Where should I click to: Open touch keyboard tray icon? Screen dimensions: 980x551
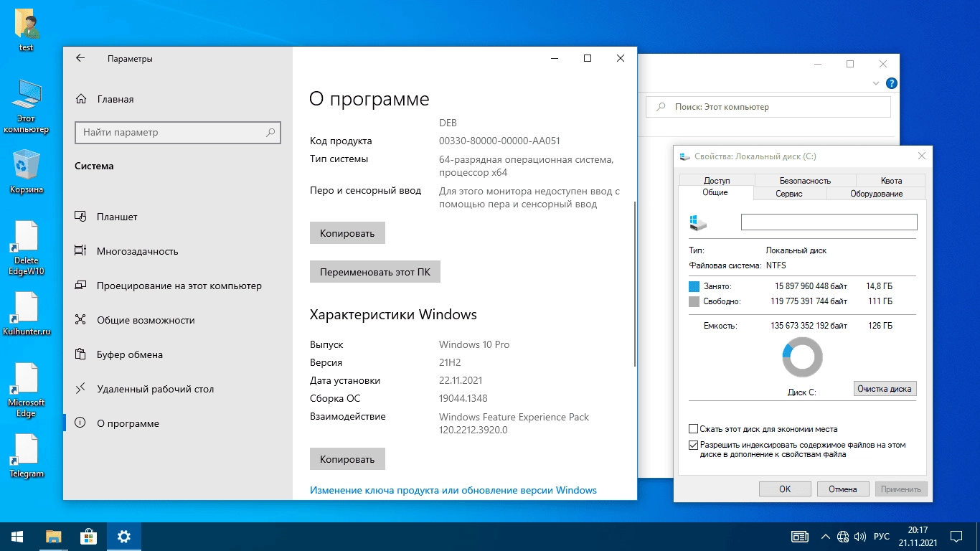click(x=800, y=537)
